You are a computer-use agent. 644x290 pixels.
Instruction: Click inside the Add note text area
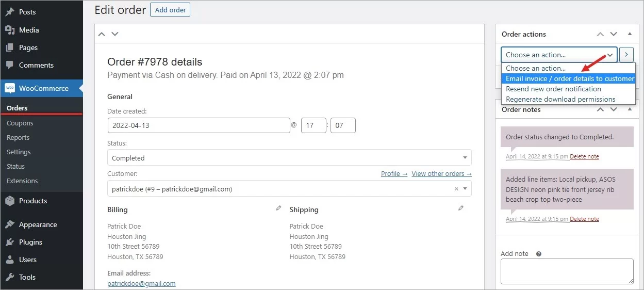tap(567, 271)
